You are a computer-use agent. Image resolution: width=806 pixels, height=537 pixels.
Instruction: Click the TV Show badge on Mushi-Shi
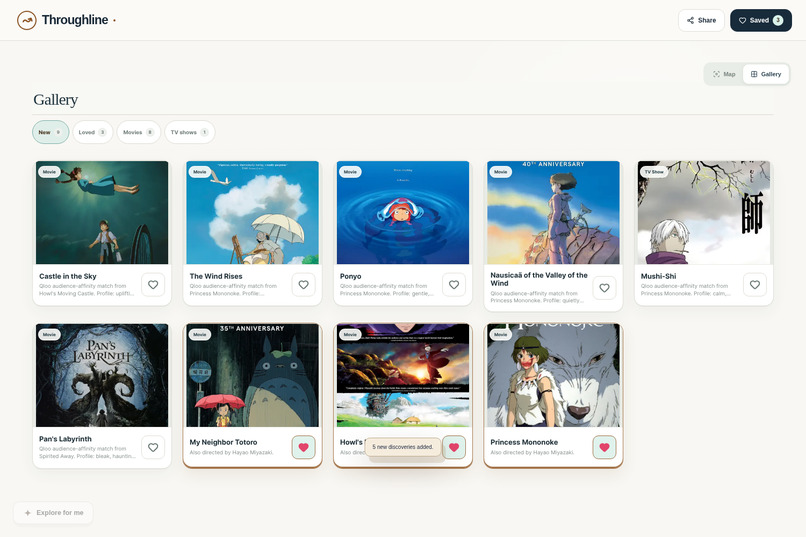tap(654, 172)
